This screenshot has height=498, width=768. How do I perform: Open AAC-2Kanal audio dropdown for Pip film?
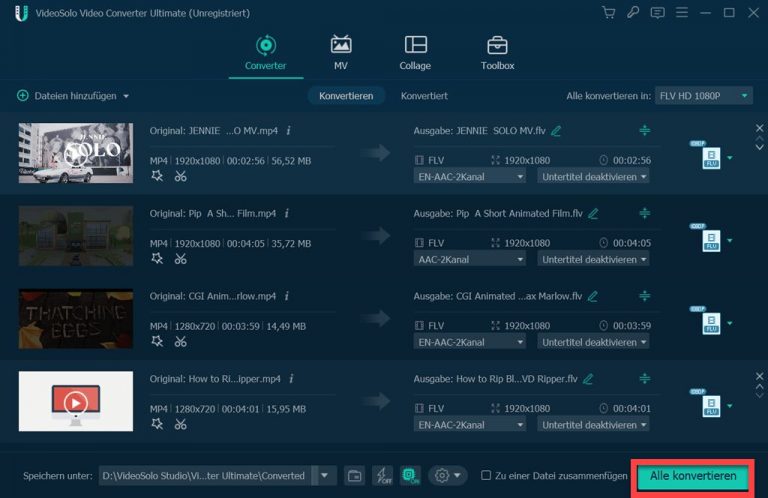tap(470, 260)
